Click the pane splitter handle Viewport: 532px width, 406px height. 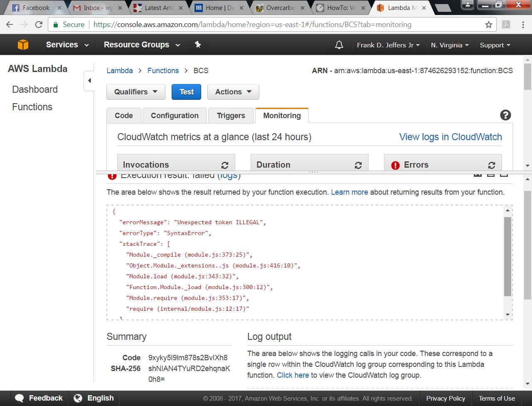[314, 172]
